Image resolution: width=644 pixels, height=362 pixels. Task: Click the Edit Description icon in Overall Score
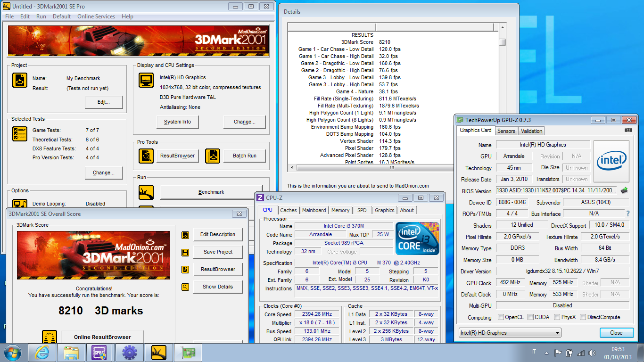[185, 235]
